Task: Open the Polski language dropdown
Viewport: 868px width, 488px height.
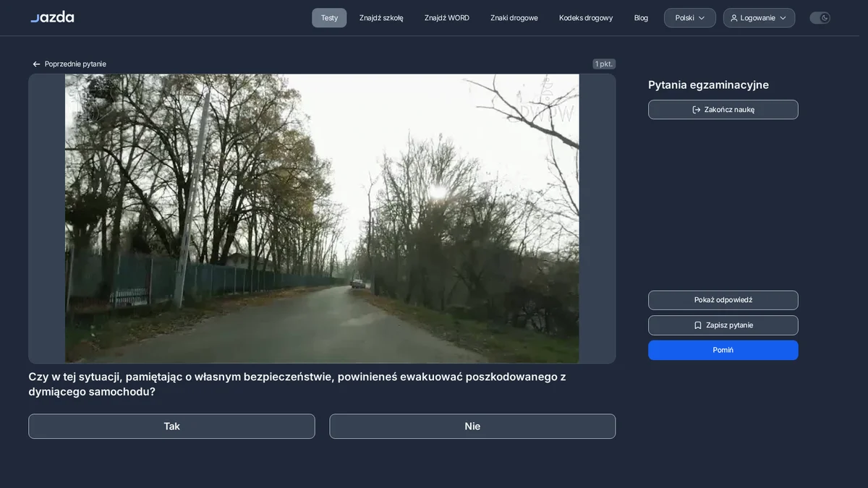Action: pos(690,18)
